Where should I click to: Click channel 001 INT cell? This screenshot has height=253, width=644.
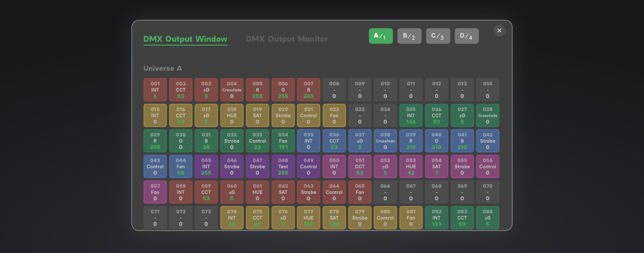155,90
